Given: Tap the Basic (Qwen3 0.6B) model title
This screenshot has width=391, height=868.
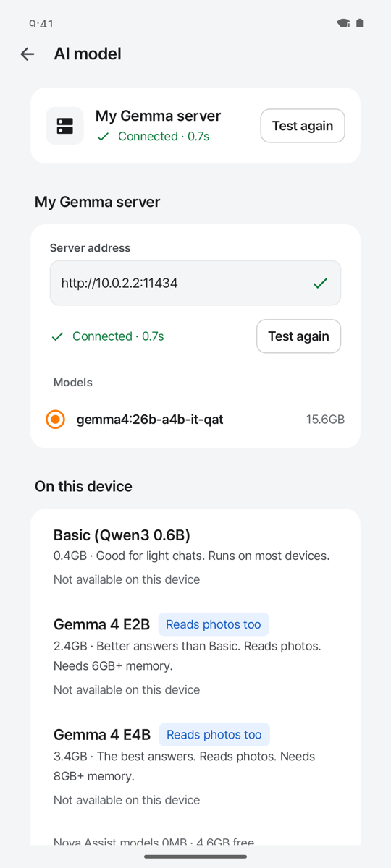Looking at the screenshot, I should (x=122, y=535).
